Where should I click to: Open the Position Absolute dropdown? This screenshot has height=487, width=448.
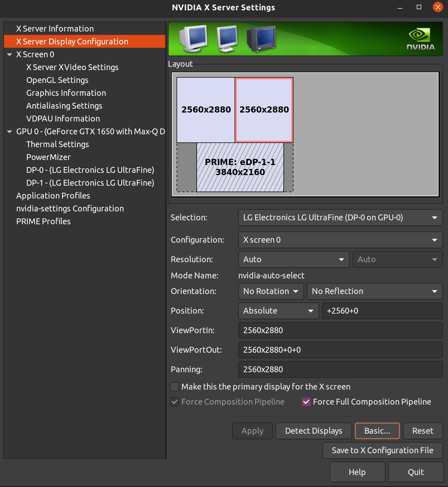[x=278, y=311]
